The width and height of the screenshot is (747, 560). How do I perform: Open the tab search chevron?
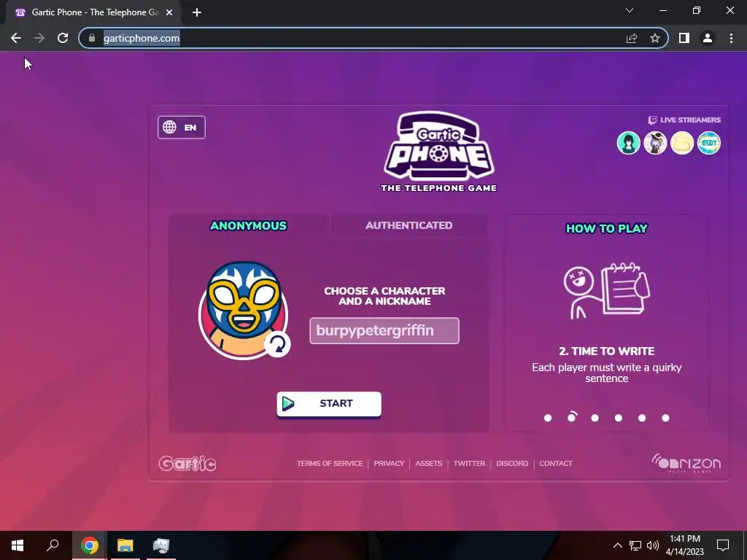point(630,10)
